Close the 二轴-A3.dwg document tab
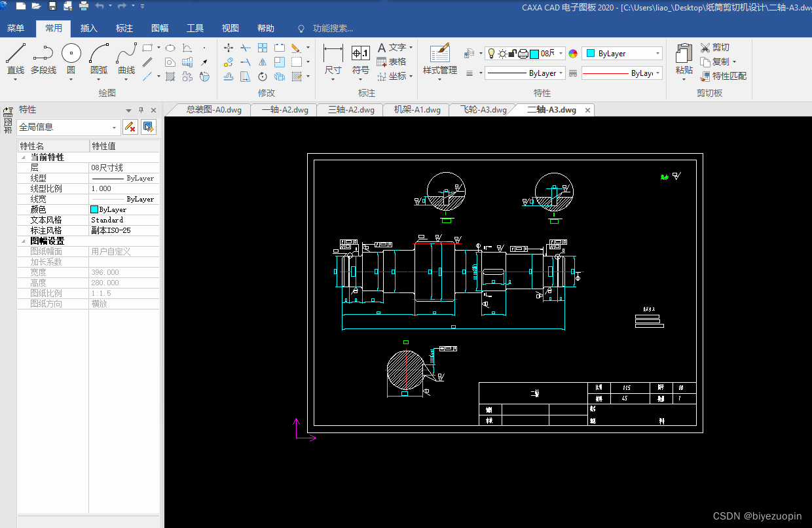The height and width of the screenshot is (528, 812). coord(587,110)
